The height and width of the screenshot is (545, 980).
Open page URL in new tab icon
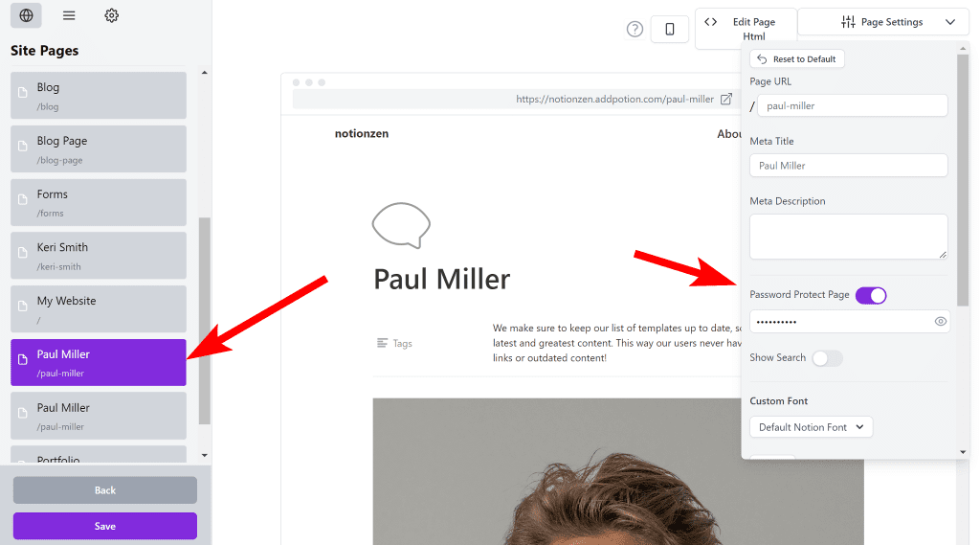[x=726, y=99]
